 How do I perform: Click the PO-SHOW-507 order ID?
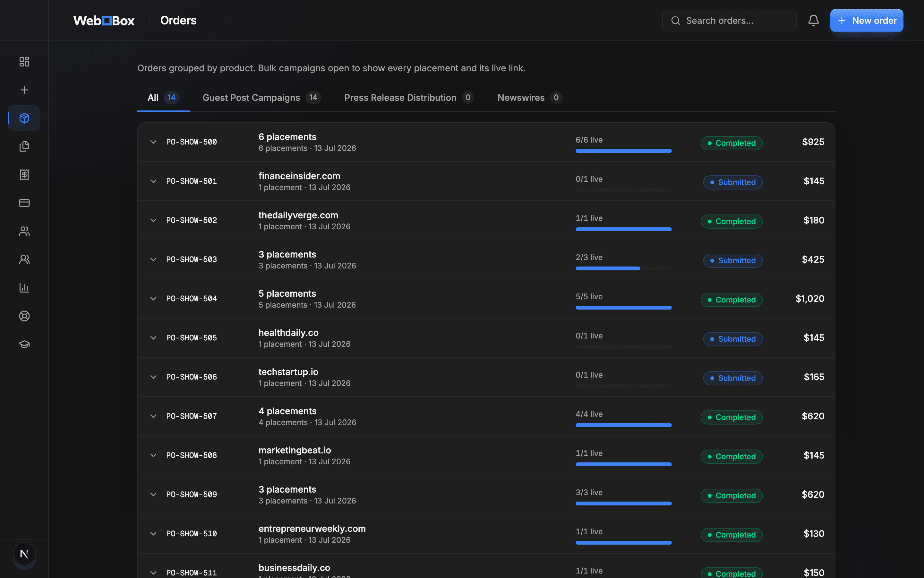tap(191, 416)
